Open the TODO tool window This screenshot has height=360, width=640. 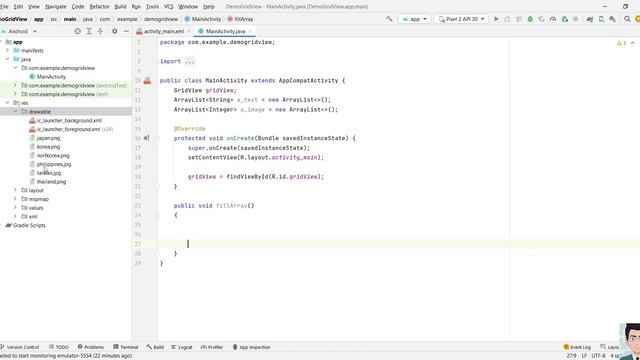(x=59, y=347)
